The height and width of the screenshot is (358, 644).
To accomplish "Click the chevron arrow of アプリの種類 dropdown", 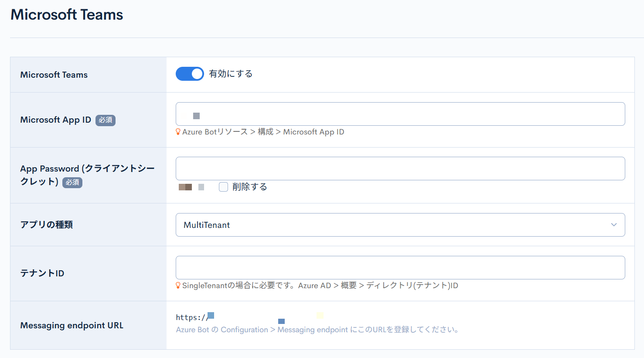I will pos(614,225).
